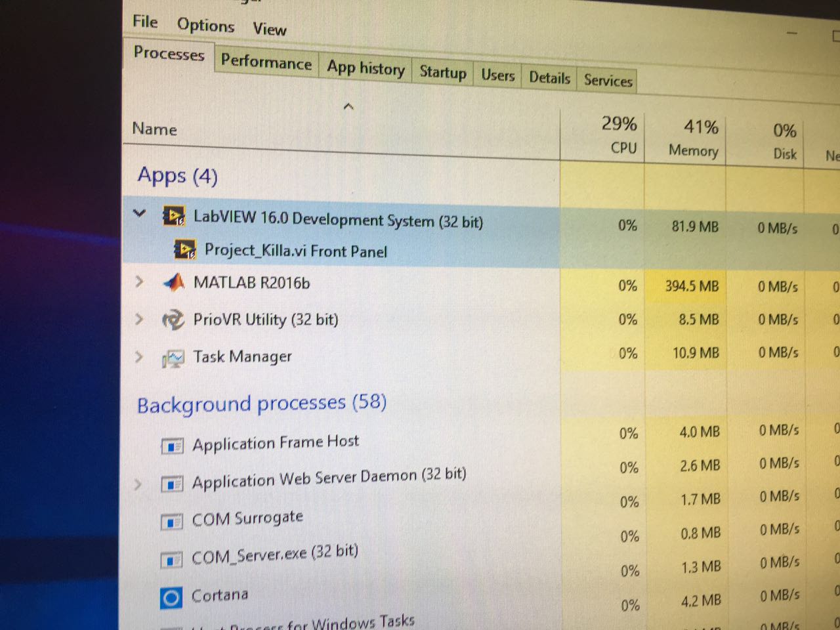Image resolution: width=840 pixels, height=630 pixels.
Task: Click the Apps (4) group heading
Action: click(x=177, y=175)
